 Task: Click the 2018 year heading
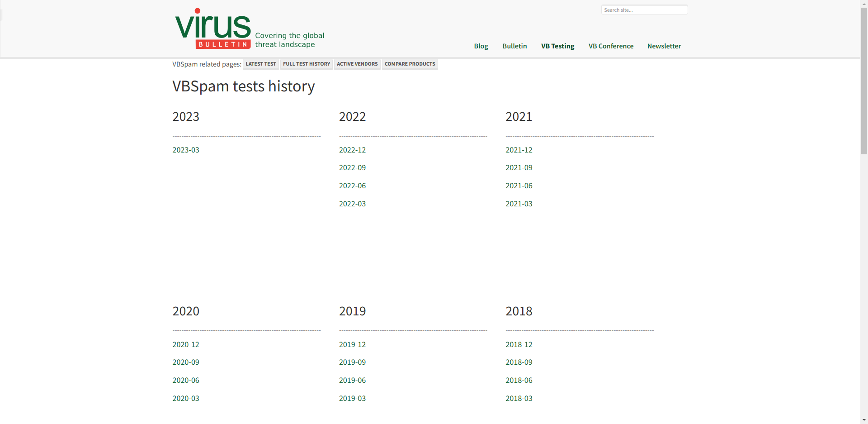click(519, 311)
